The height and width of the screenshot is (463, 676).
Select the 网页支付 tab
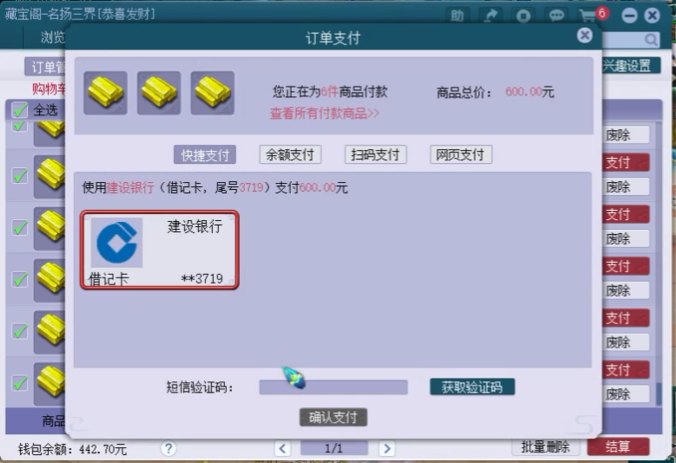(x=461, y=155)
